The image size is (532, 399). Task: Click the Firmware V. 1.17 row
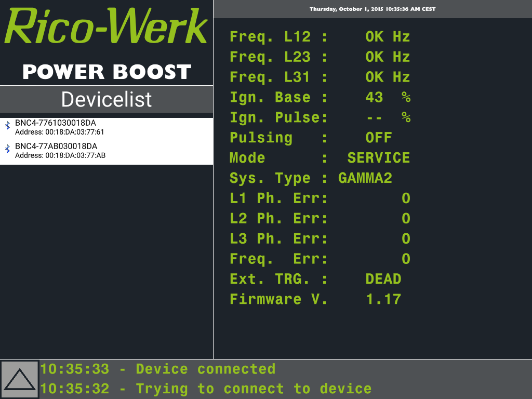point(315,299)
